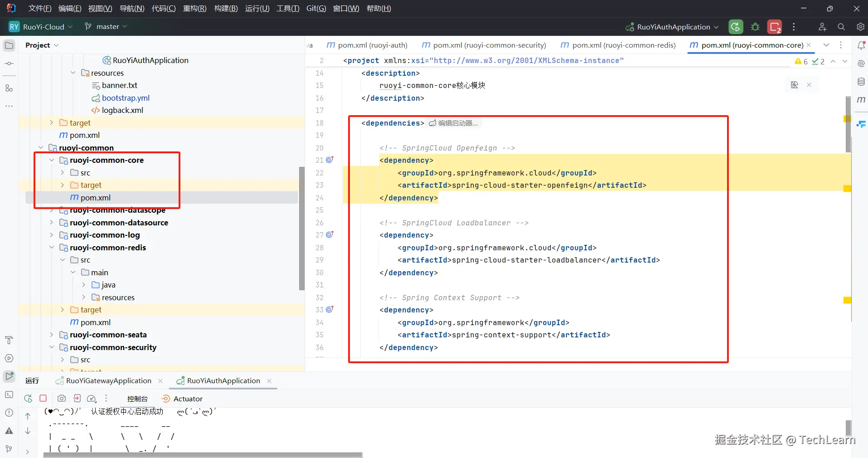Viewport: 868px width, 458px height.
Task: Start debugging with the bug icon
Action: 755,27
